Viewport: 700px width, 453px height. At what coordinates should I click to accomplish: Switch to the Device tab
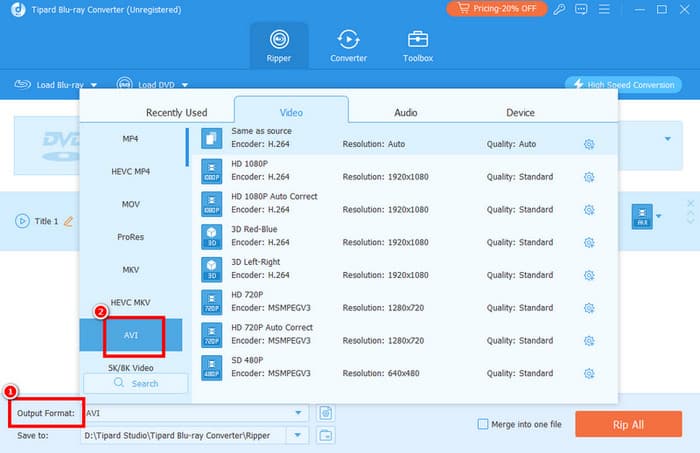coord(520,112)
